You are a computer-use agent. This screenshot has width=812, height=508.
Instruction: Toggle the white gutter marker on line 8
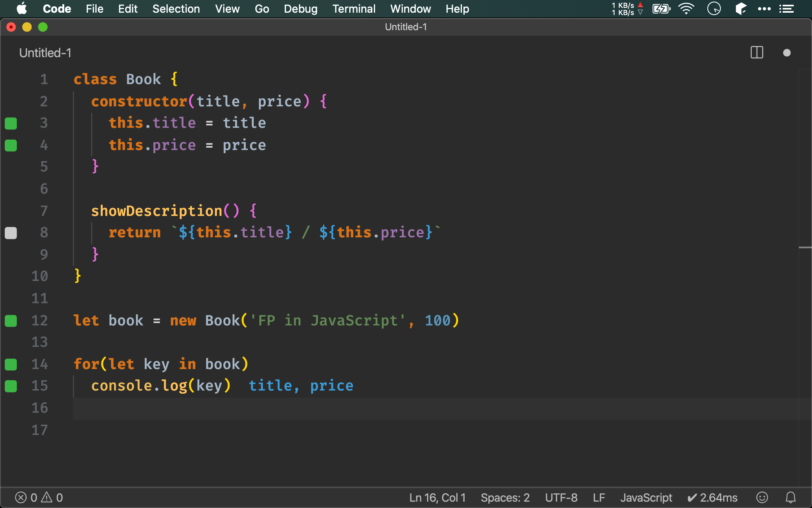(x=11, y=233)
